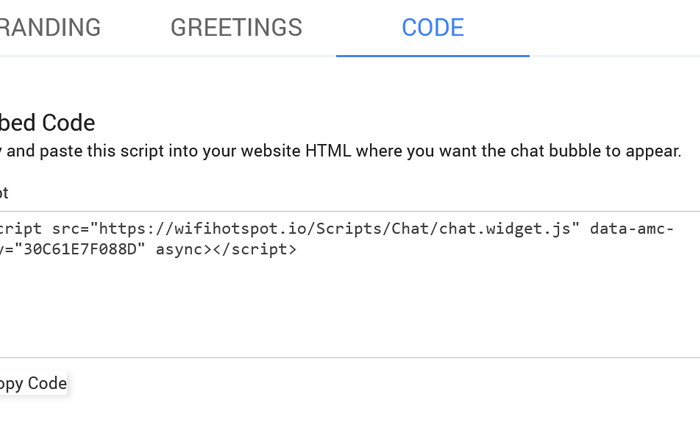Switch to the GREETINGS tab
The image size is (700, 429).
[236, 28]
